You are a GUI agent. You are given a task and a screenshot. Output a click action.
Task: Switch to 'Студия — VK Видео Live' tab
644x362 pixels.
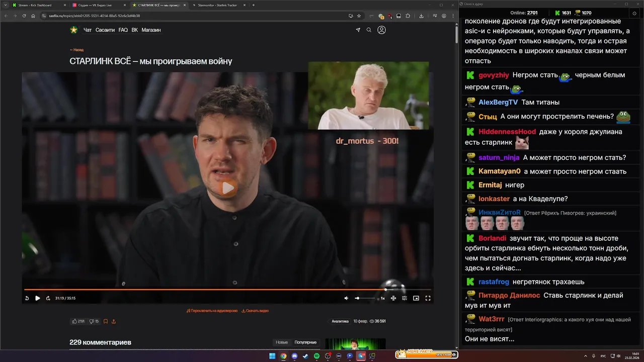pos(98,5)
